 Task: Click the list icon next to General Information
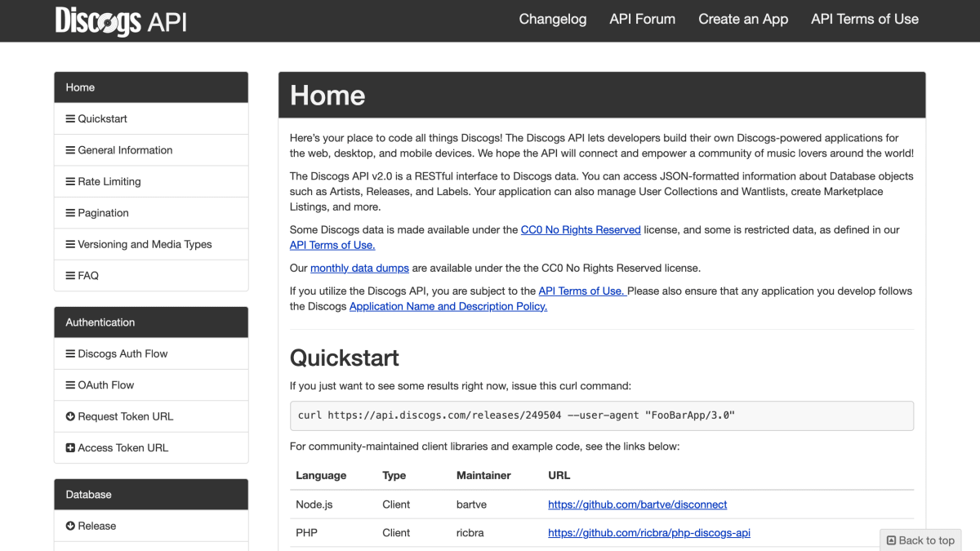tap(70, 150)
